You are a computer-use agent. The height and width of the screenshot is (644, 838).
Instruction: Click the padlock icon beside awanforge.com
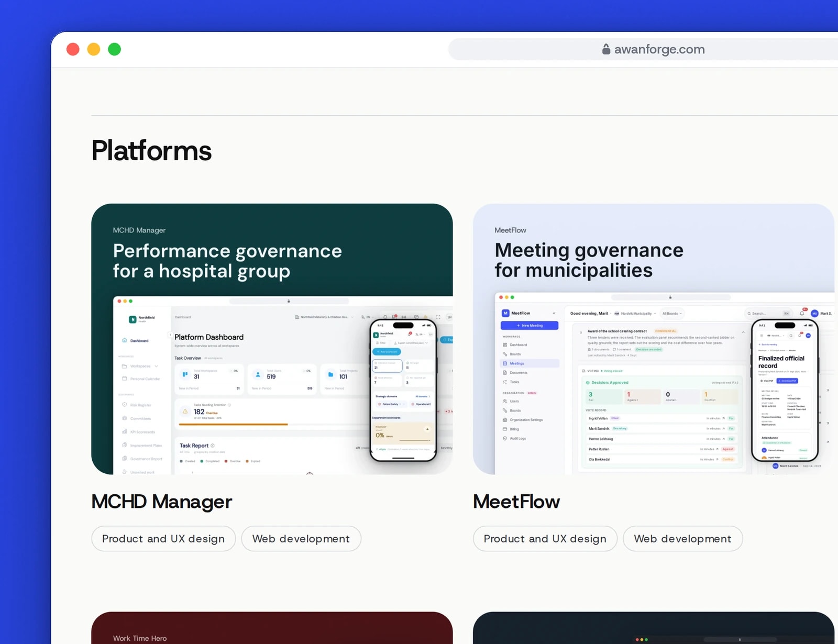click(606, 49)
